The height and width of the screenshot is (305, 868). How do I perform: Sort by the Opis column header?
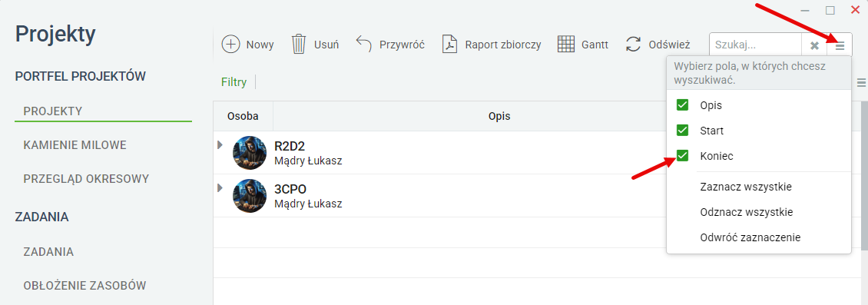(499, 117)
